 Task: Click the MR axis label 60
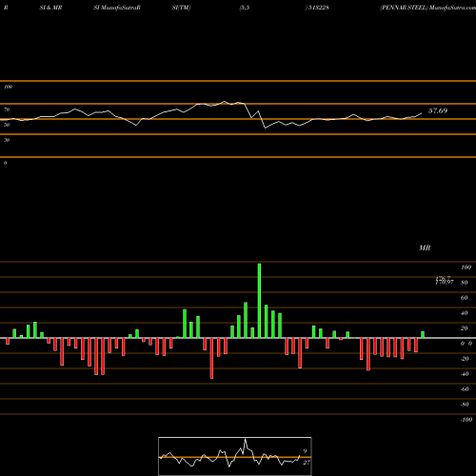coord(464,298)
